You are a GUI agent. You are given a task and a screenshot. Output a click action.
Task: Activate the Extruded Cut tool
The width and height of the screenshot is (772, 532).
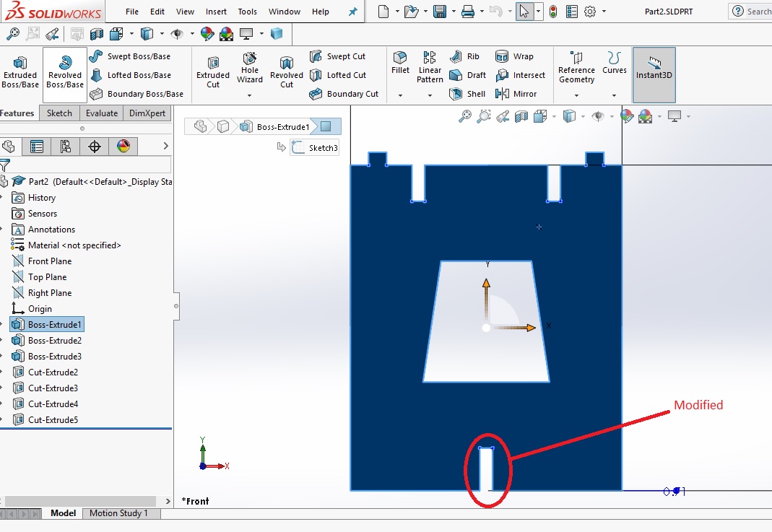pyautogui.click(x=213, y=72)
